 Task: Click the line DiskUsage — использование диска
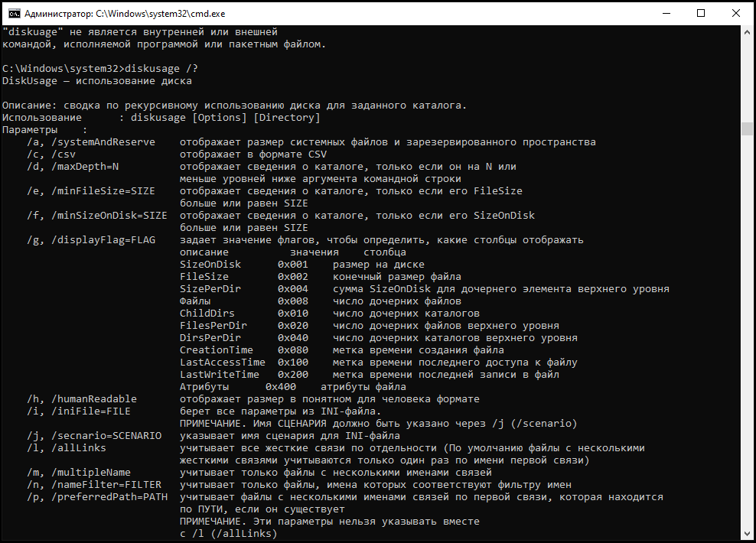[97, 80]
